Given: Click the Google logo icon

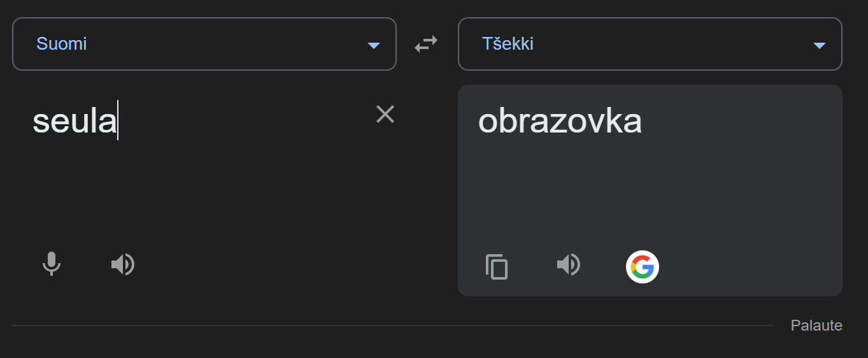Looking at the screenshot, I should 642,267.
